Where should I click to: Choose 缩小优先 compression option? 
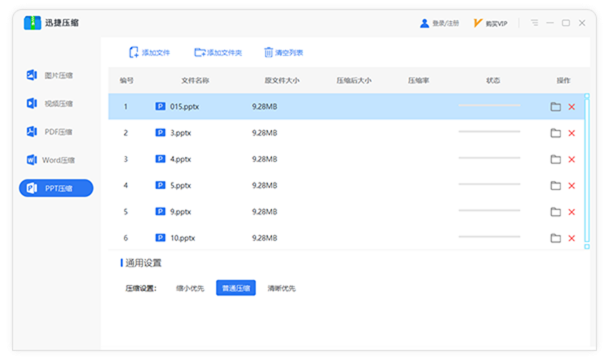click(x=190, y=288)
